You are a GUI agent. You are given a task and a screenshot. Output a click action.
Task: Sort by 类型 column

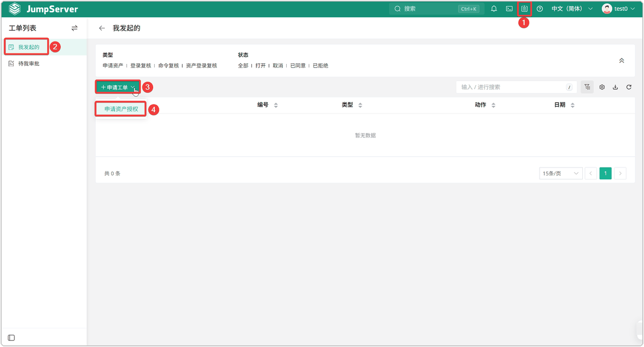pyautogui.click(x=360, y=105)
